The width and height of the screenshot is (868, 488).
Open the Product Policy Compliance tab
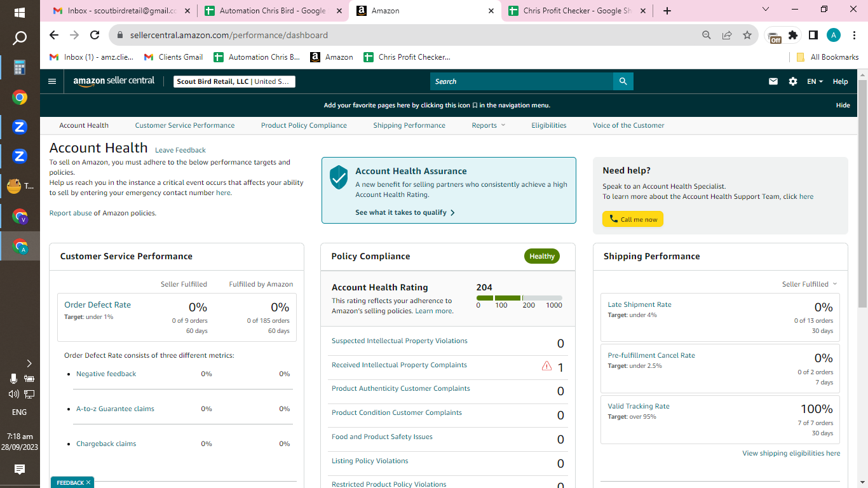(304, 125)
